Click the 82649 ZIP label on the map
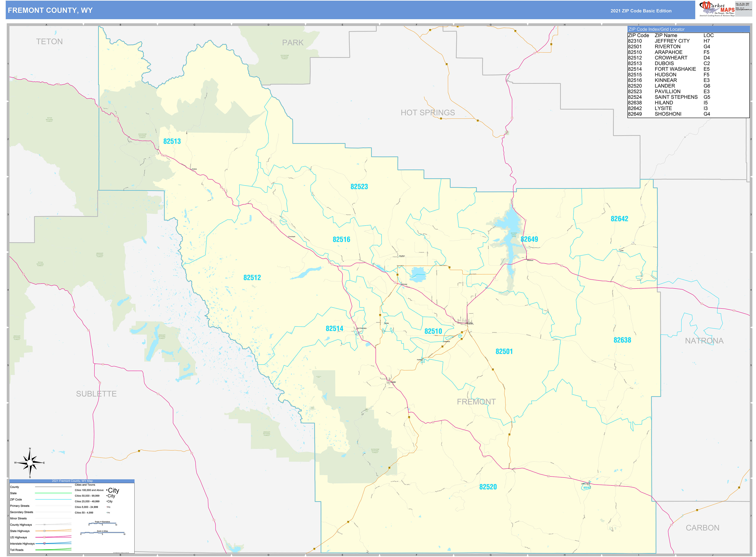756x557 pixels. click(x=529, y=239)
